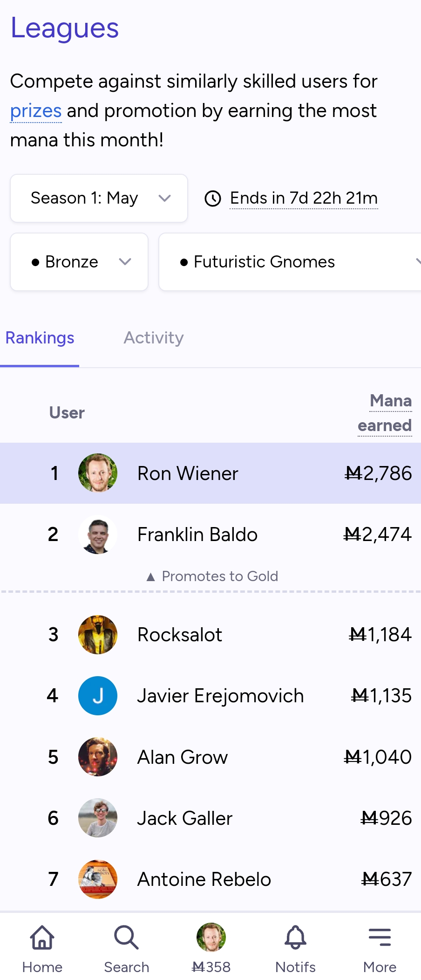Expand the Bronze division dropdown

[79, 262]
